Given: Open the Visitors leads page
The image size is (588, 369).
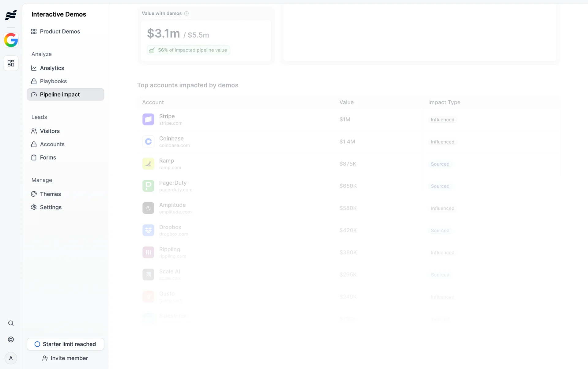Looking at the screenshot, I should coord(50,131).
